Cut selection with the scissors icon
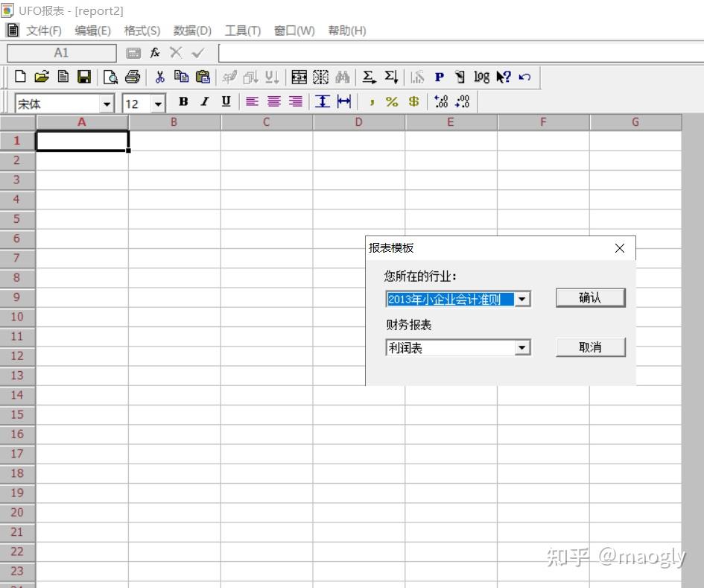 [x=160, y=77]
